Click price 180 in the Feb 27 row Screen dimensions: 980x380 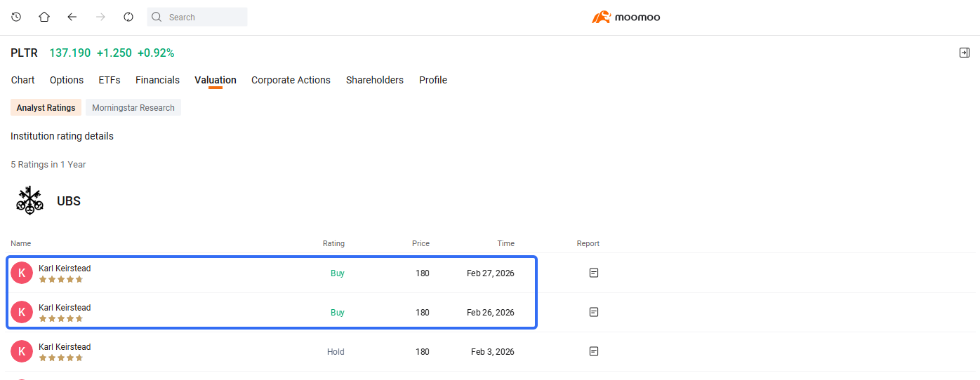click(423, 273)
